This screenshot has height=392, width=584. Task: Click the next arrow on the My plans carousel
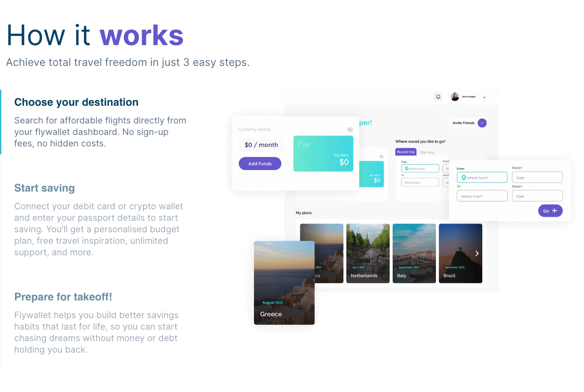477,254
